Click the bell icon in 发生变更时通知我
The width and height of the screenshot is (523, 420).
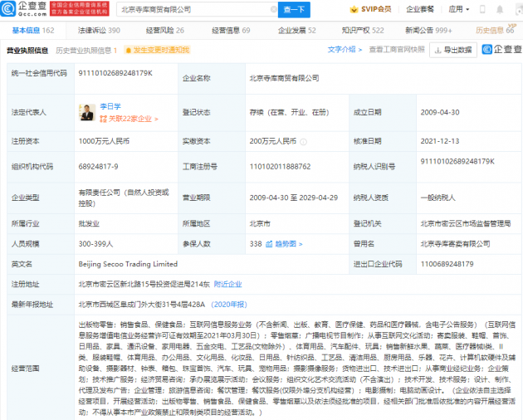[129, 51]
